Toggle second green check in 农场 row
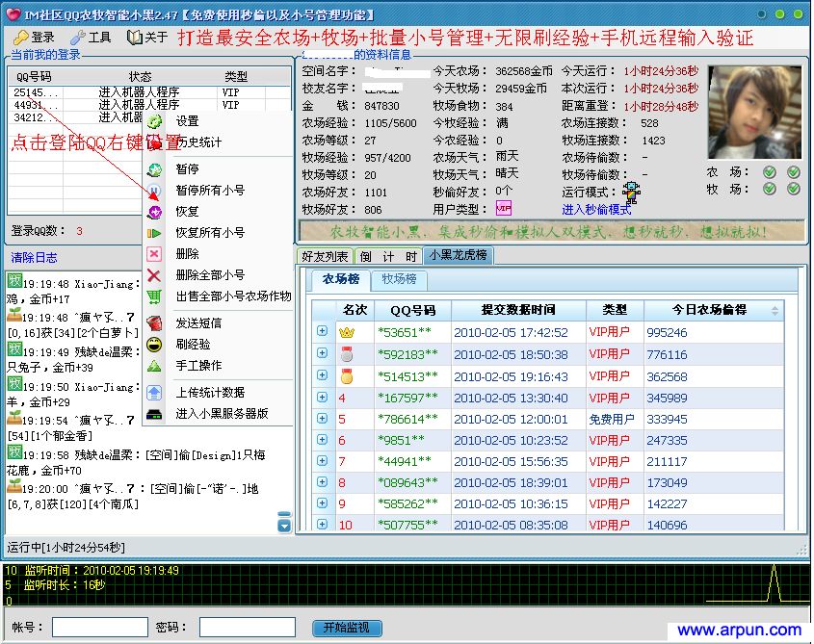This screenshot has width=814, height=644. click(x=793, y=171)
